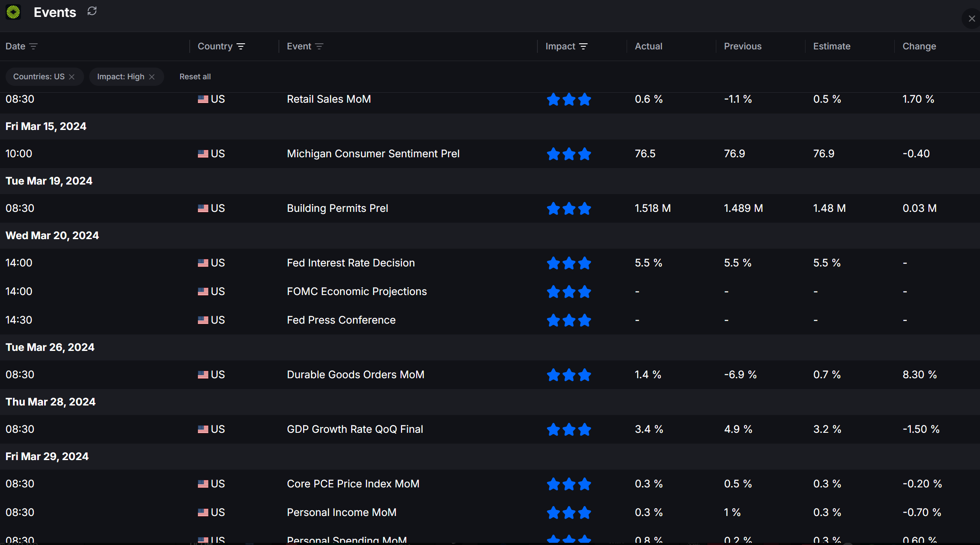This screenshot has height=545, width=980.
Task: Click the green sunburst app logo
Action: tap(13, 12)
